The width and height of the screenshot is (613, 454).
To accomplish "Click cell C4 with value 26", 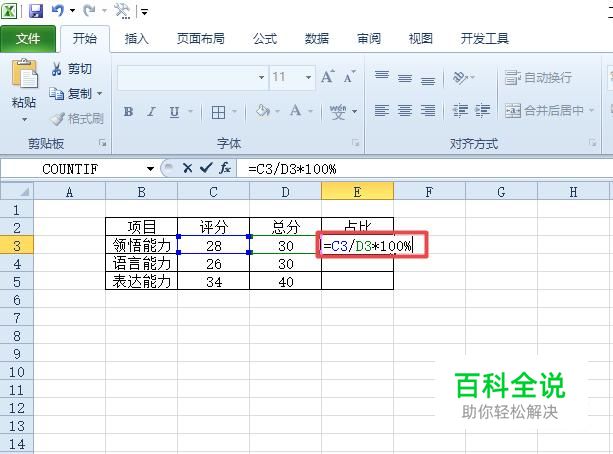I will [213, 264].
